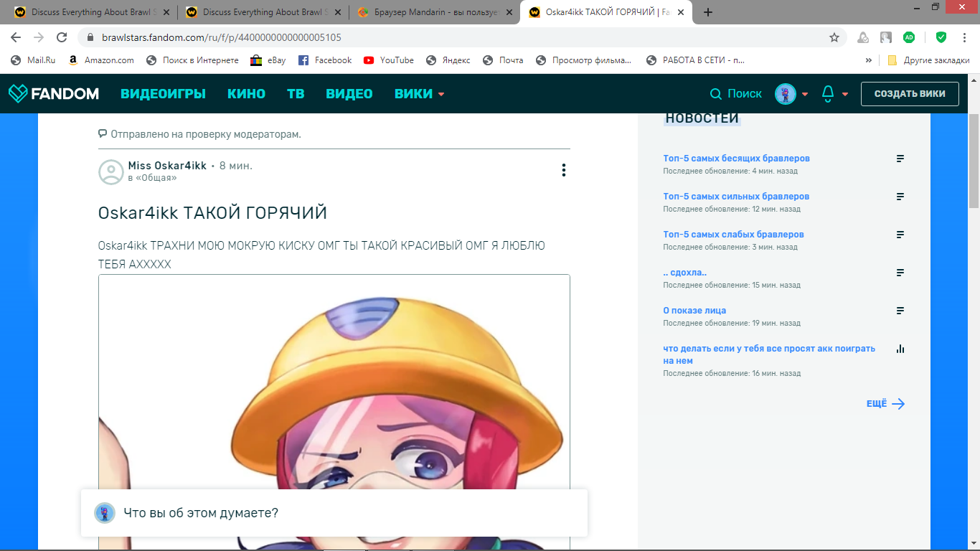Click the article icon beside О показе лица
Screen dimensions: 980x551
point(900,311)
